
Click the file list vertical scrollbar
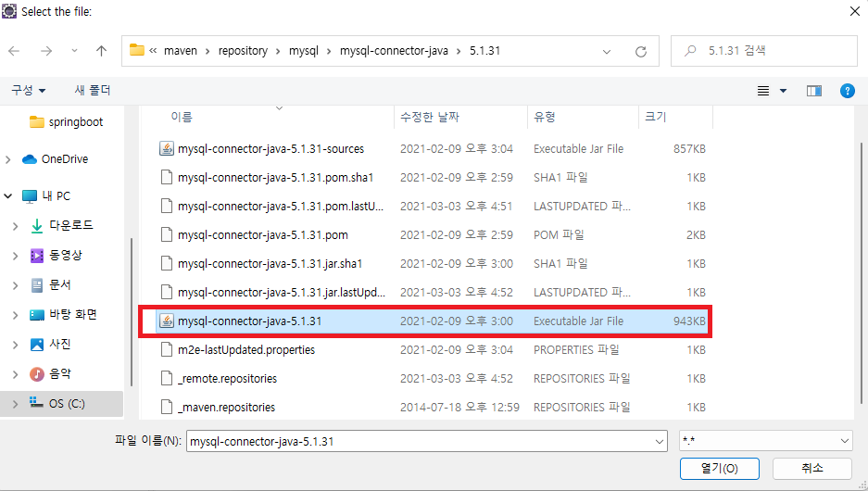point(862,272)
